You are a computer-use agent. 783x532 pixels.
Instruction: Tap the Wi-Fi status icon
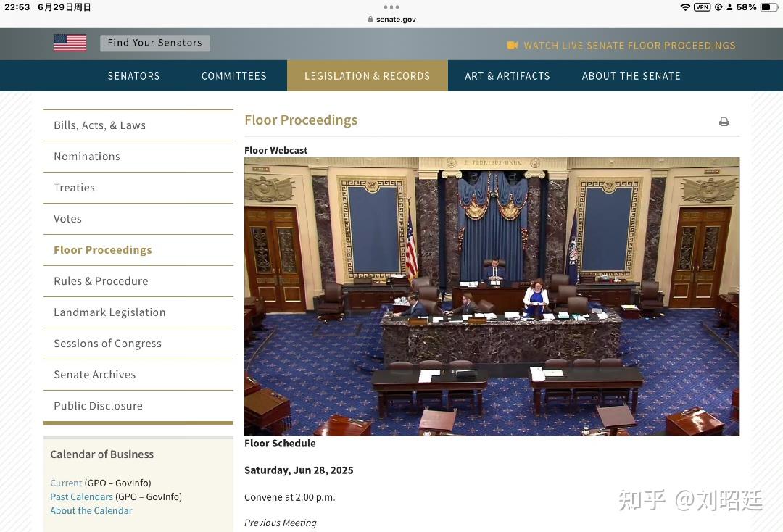click(685, 7)
